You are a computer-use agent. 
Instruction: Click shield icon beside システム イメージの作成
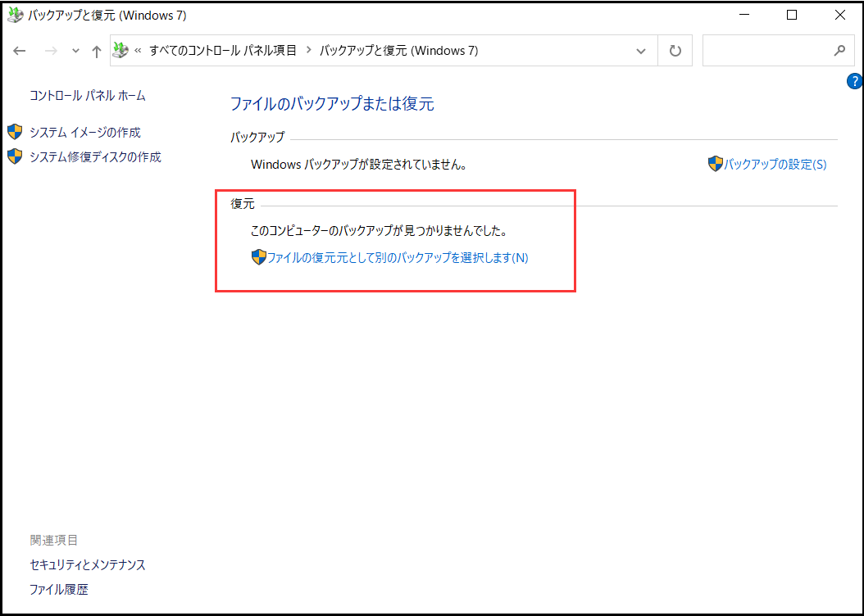15,132
